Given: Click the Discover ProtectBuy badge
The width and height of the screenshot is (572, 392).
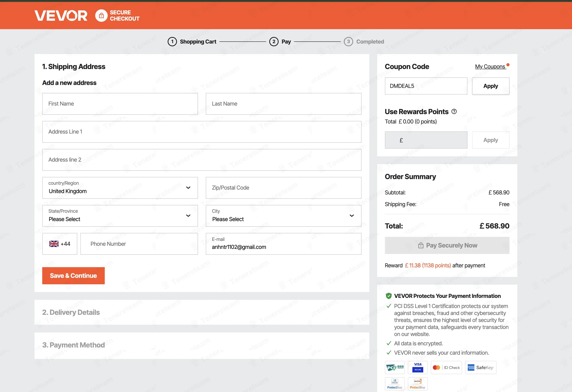Looking at the screenshot, I should [x=418, y=384].
